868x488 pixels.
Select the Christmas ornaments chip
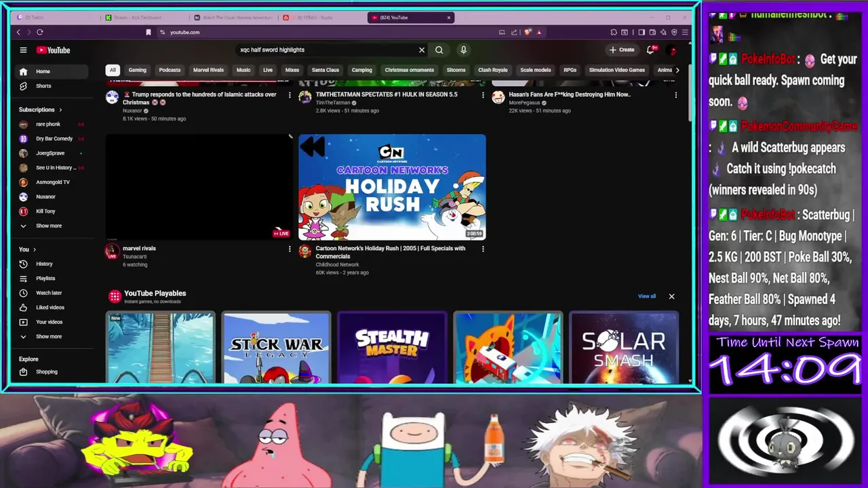pyautogui.click(x=409, y=70)
